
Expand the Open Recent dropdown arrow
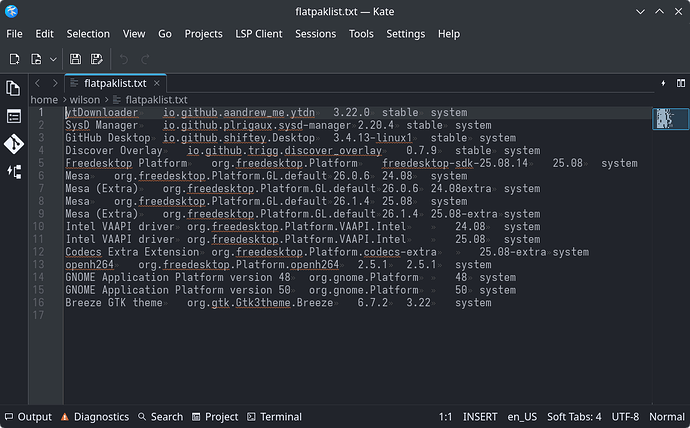pos(53,59)
